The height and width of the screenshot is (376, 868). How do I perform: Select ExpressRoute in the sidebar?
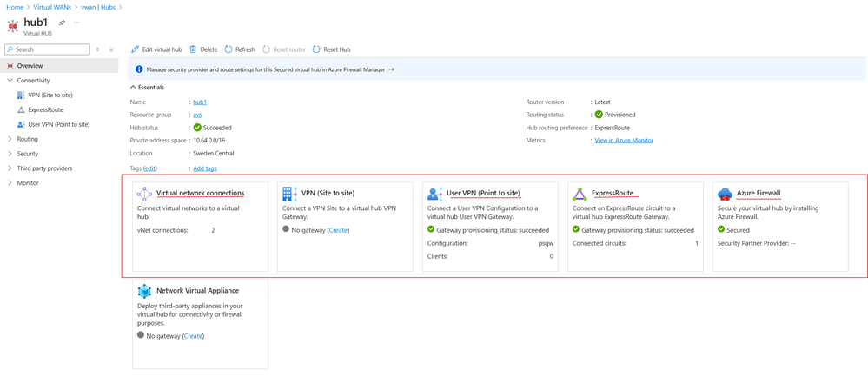tap(47, 110)
